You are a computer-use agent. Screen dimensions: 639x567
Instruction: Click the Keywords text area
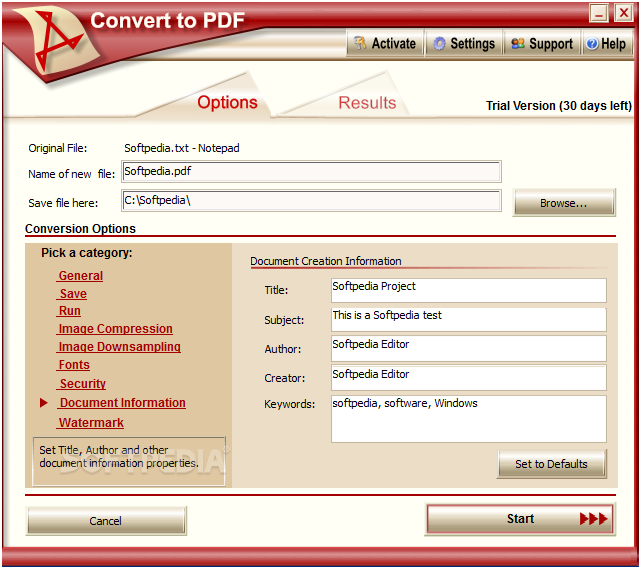click(469, 419)
